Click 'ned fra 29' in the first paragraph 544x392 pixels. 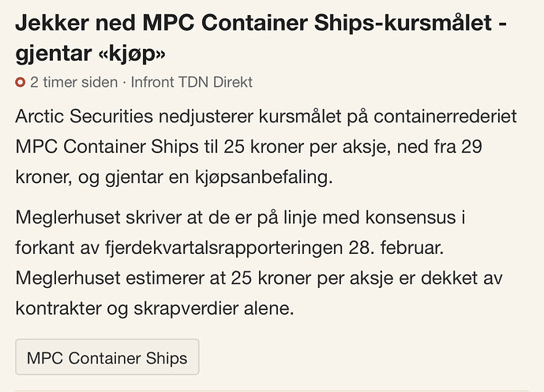[439, 147]
